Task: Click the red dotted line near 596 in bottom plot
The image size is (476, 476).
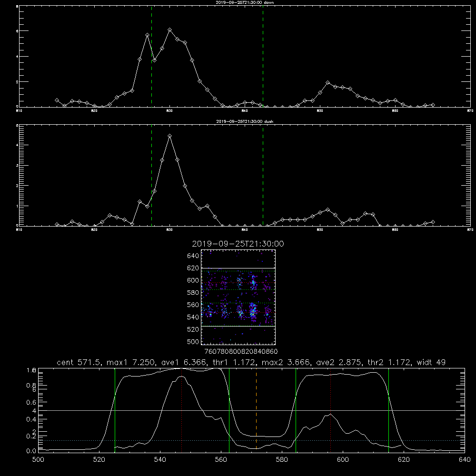Action: click(x=330, y=410)
